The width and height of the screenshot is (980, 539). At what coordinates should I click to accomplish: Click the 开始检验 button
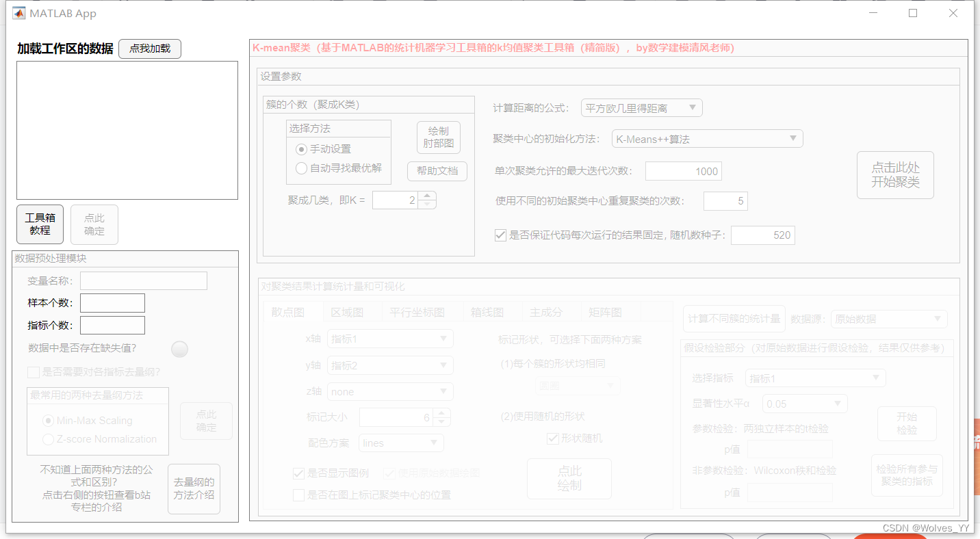[x=907, y=423]
